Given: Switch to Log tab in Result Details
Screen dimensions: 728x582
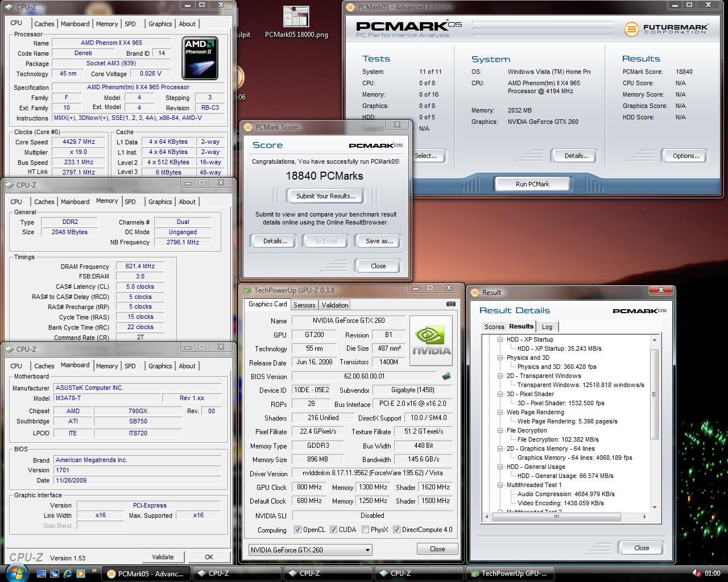Looking at the screenshot, I should (x=547, y=327).
